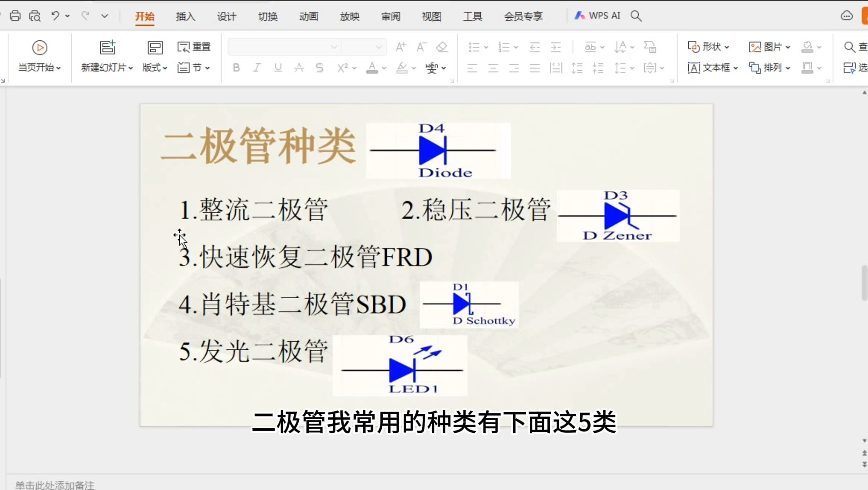The width and height of the screenshot is (868, 490).
Task: Toggle italic formatting
Action: click(x=257, y=68)
